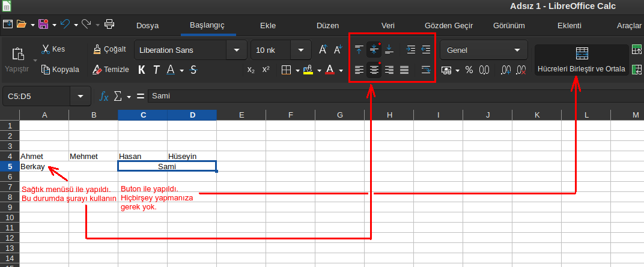The height and width of the screenshot is (267, 644).
Task: Click the increase indent icon
Action: click(411, 50)
